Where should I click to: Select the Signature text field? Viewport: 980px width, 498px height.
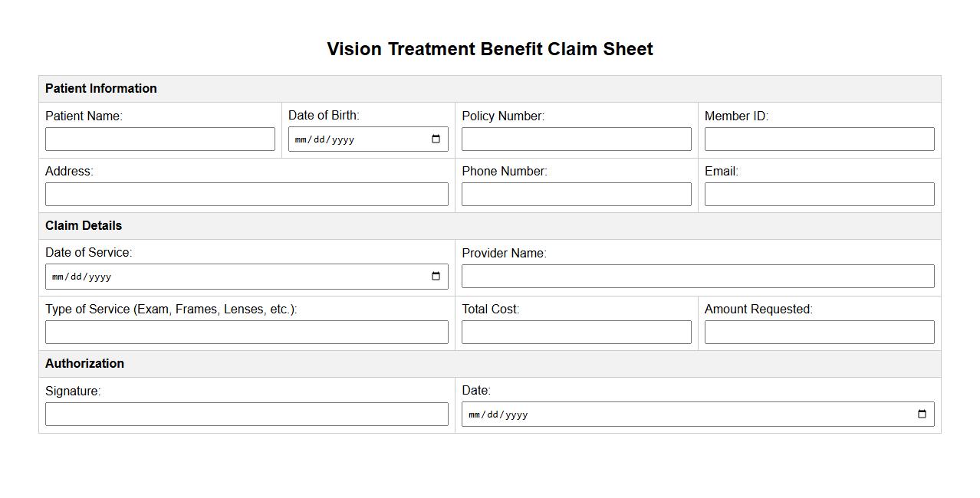[x=246, y=414]
